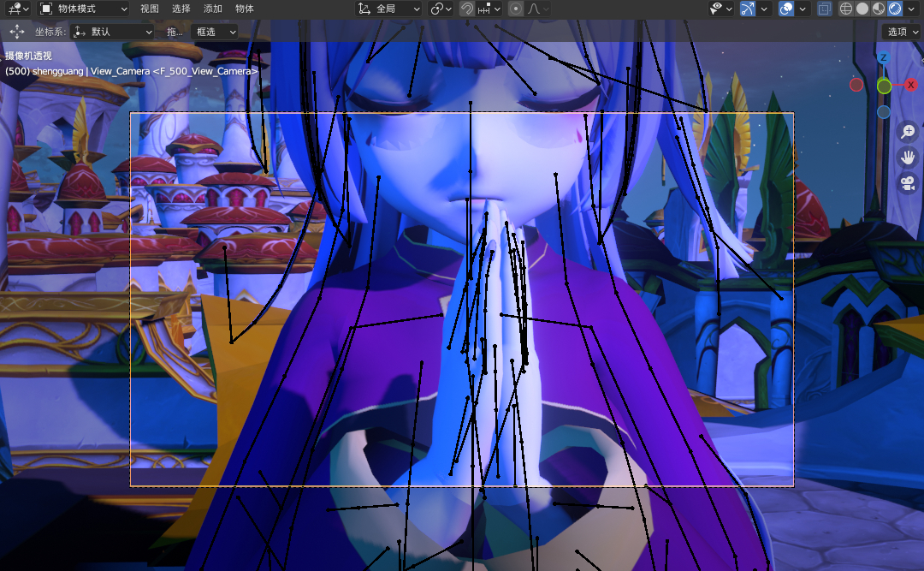
Task: Switch to solid viewport shading
Action: (x=862, y=9)
